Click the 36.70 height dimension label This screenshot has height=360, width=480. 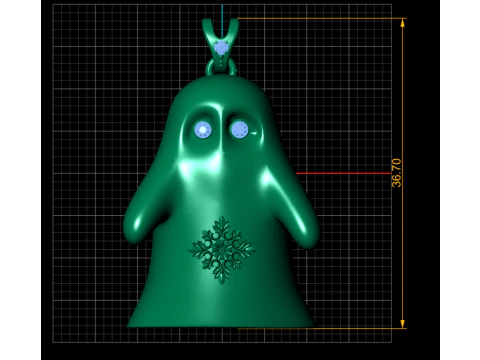(x=396, y=173)
